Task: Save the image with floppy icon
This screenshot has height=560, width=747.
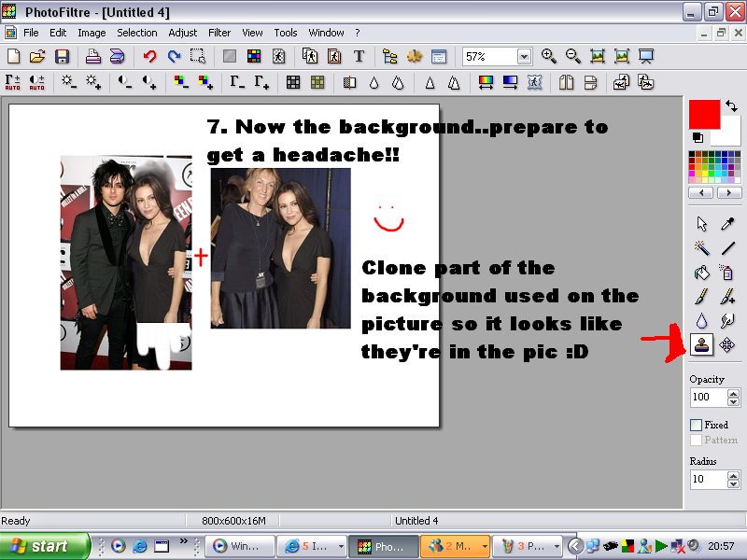Action: coord(62,56)
